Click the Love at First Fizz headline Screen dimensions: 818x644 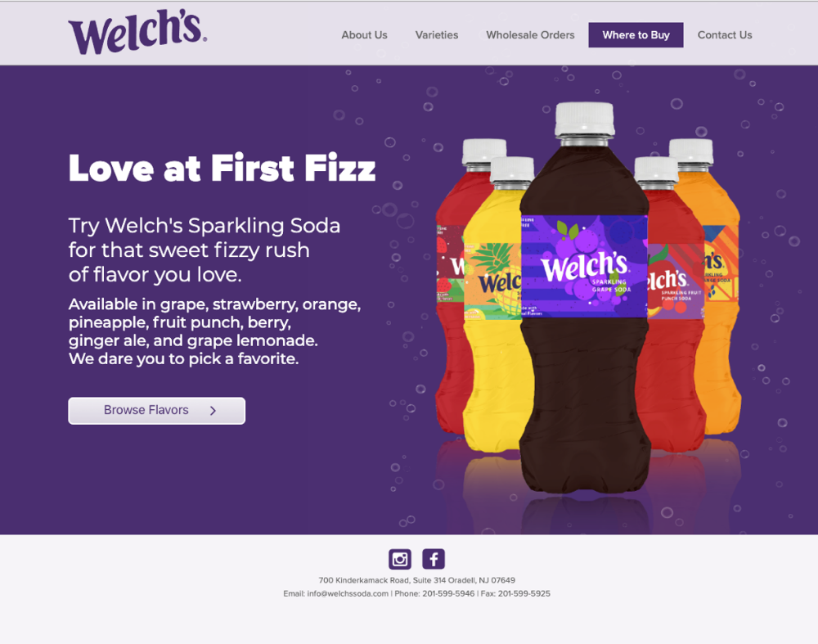[222, 168]
